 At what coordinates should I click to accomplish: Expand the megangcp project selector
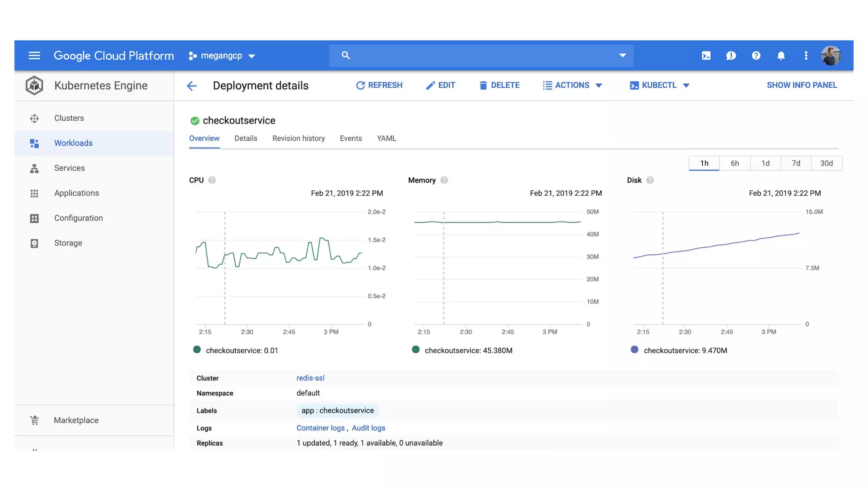point(222,55)
